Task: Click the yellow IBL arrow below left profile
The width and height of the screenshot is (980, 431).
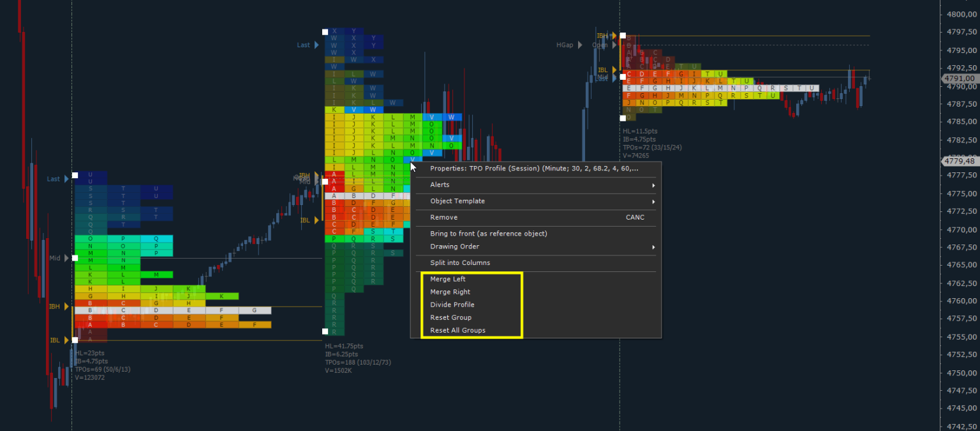Action: pyautogui.click(x=66, y=340)
